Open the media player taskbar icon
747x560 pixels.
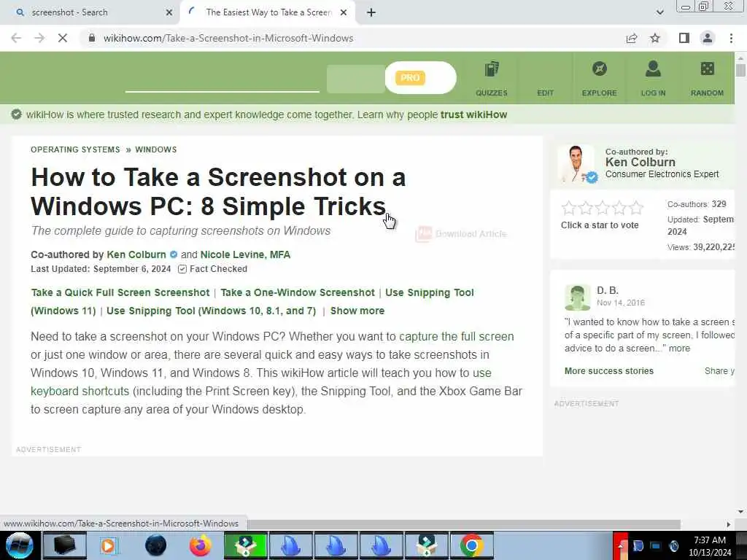(x=108, y=545)
